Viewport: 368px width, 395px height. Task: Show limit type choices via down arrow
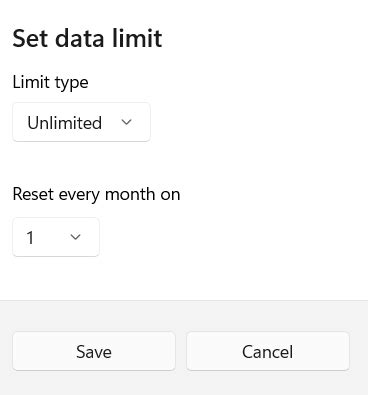(126, 122)
